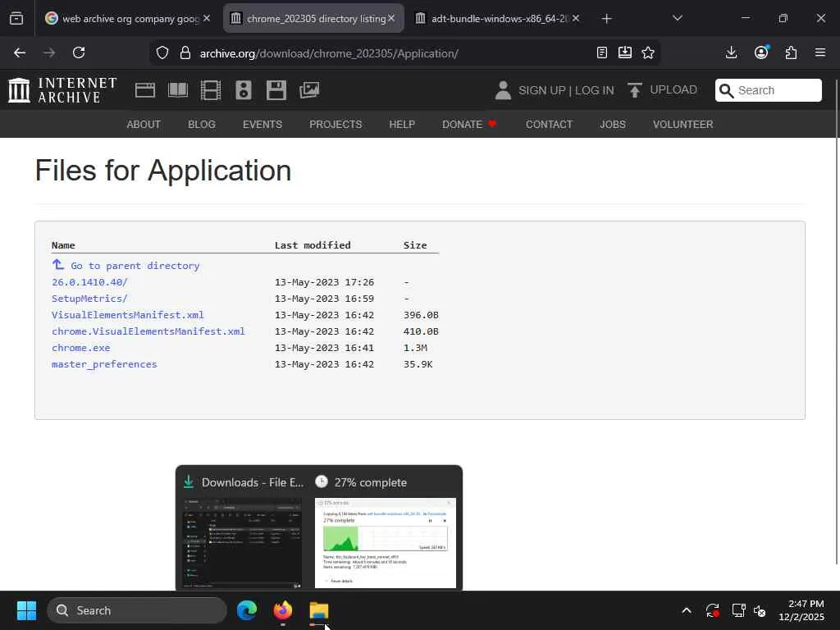Open BLOG menu item
Viewport: 840px width, 630px height.
(x=202, y=125)
